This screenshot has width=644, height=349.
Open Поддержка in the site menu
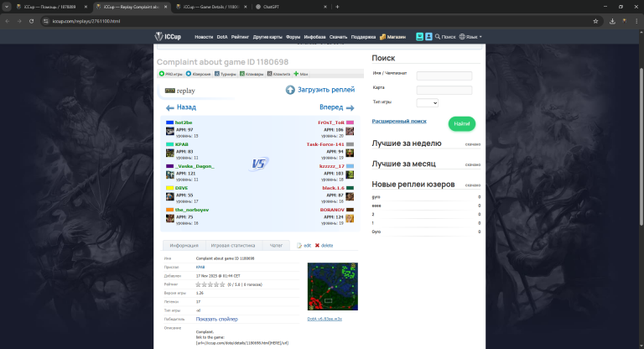tap(363, 37)
